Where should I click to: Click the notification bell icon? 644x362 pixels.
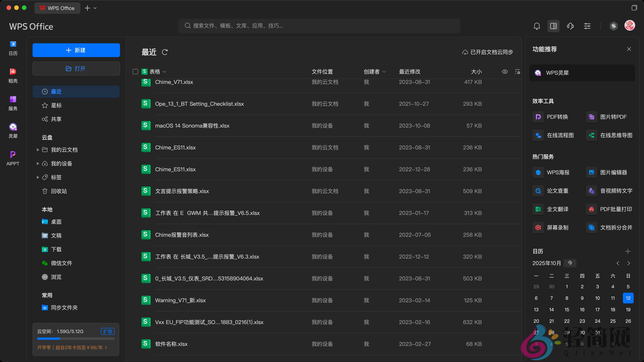coord(537,26)
